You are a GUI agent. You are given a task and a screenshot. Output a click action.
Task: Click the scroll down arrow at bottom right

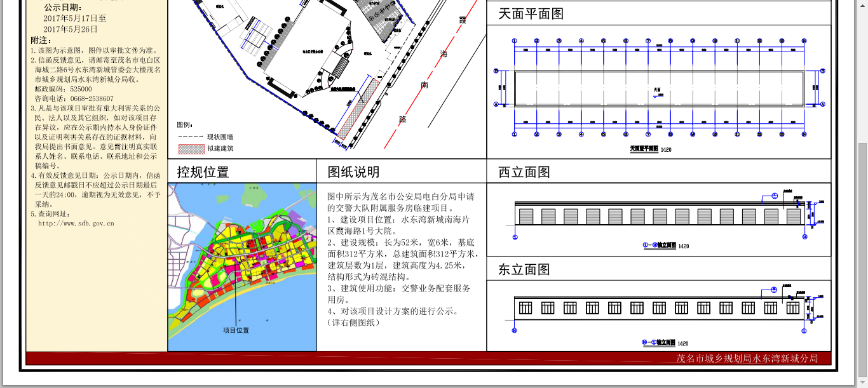[862, 383]
